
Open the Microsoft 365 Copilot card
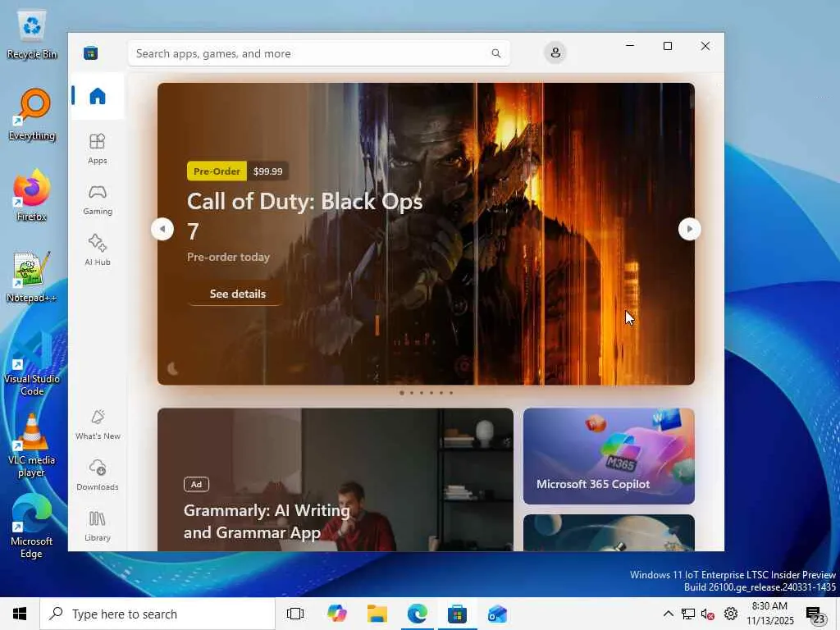[609, 456]
